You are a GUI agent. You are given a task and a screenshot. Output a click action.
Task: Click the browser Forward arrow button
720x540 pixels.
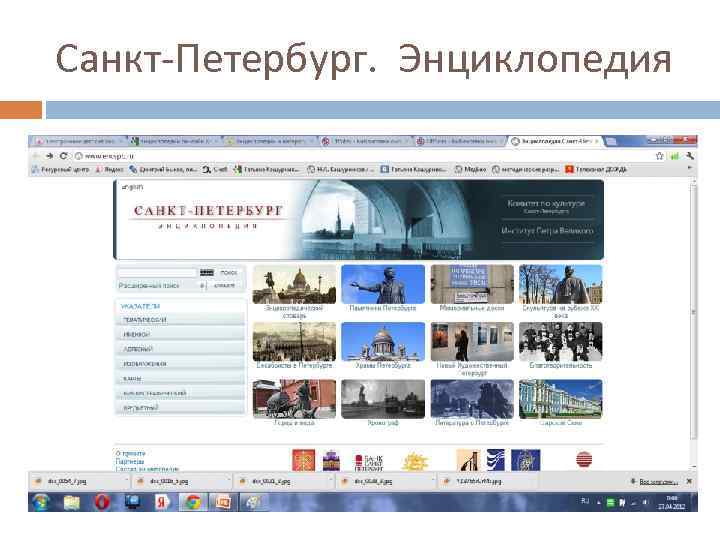50,156
